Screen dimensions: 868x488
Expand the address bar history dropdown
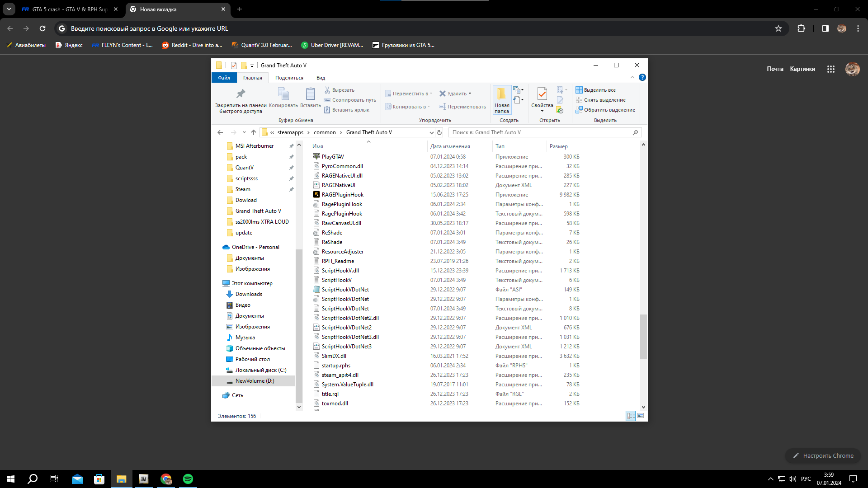click(x=431, y=132)
